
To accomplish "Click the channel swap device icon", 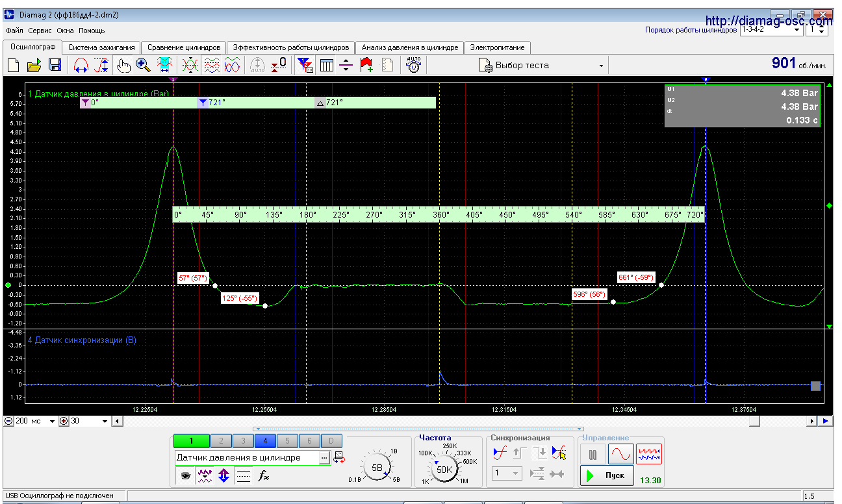I will click(339, 458).
